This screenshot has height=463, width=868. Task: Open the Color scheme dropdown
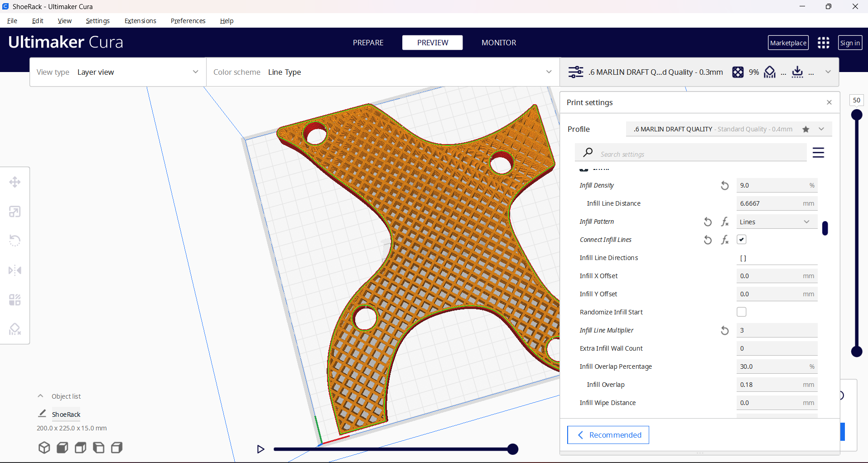pos(383,72)
